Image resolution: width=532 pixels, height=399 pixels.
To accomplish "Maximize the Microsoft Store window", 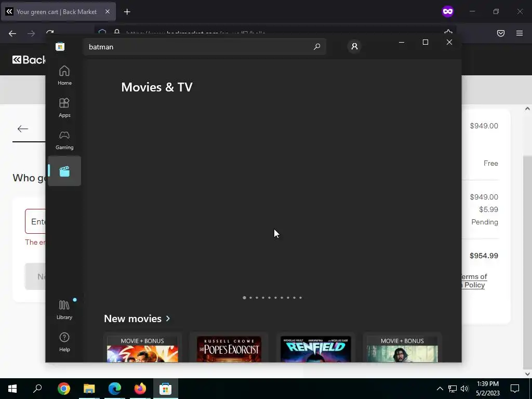I will click(425, 42).
